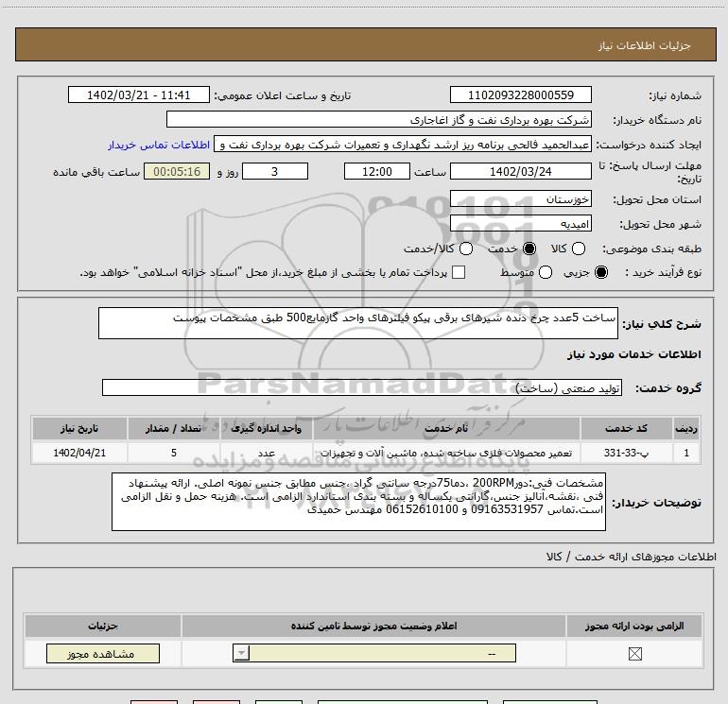Click the تعداد / مقدار column header
The height and width of the screenshot is (704, 728).
point(174,428)
